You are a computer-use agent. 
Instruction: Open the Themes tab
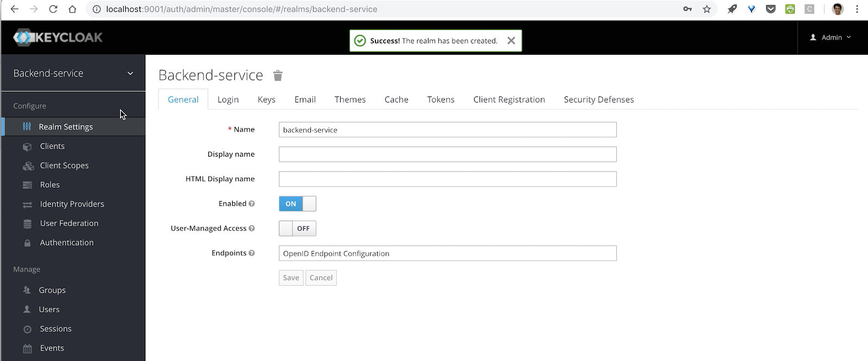tap(350, 100)
